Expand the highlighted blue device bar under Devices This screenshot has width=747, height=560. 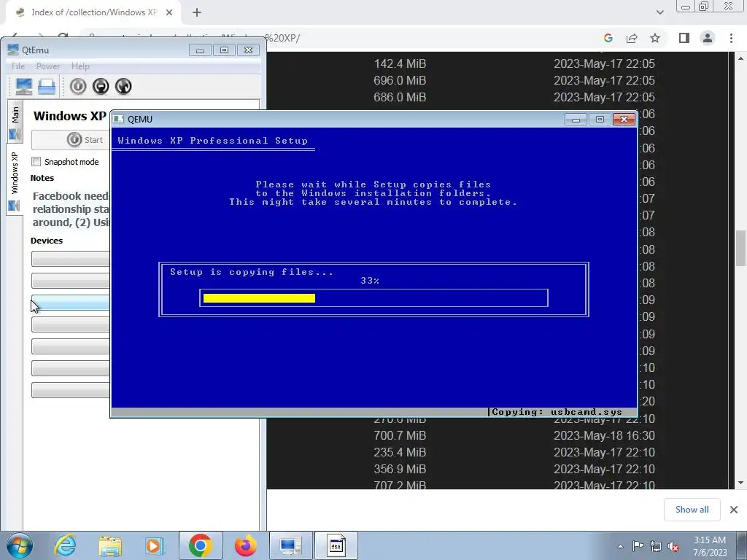[x=71, y=303]
